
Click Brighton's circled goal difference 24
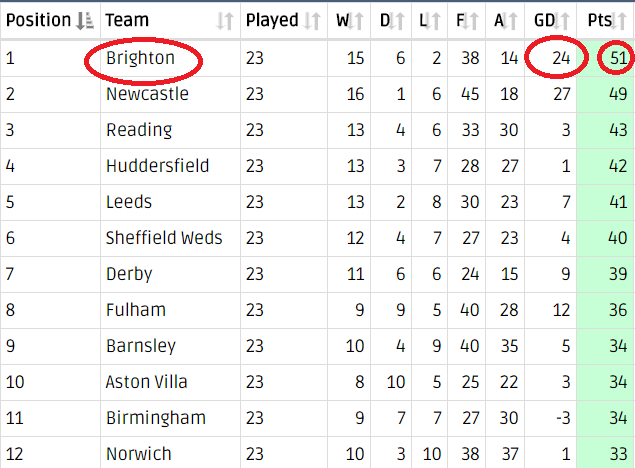(561, 58)
